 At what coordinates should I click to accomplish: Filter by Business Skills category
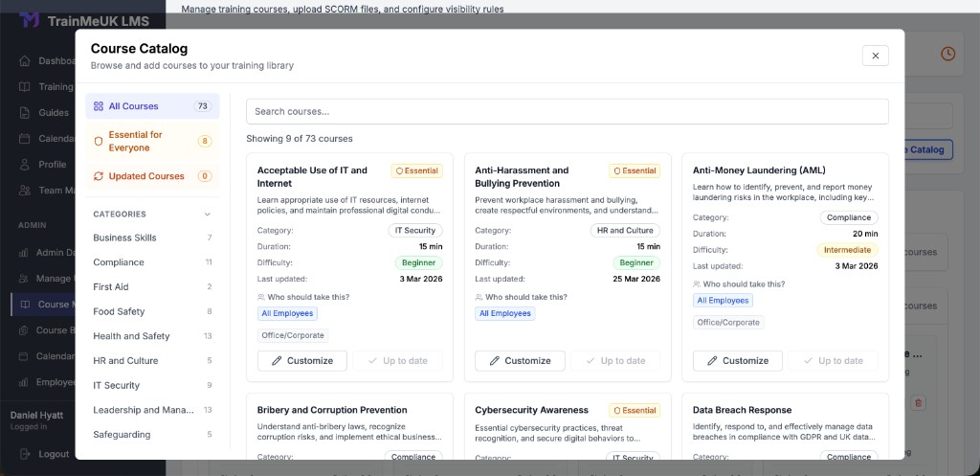click(152, 238)
